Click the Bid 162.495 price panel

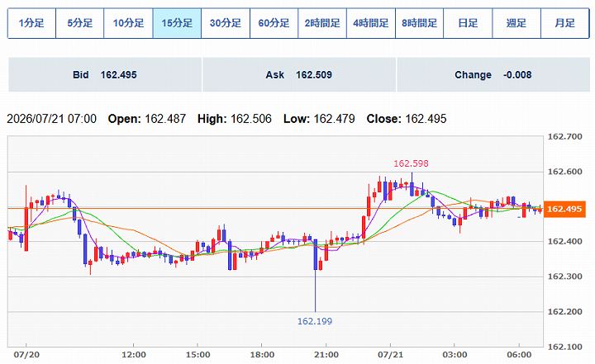point(105,74)
